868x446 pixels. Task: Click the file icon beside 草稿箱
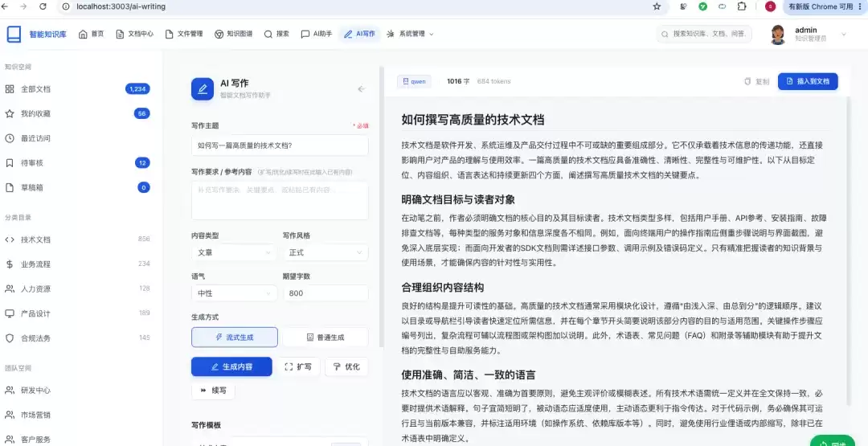(10, 187)
